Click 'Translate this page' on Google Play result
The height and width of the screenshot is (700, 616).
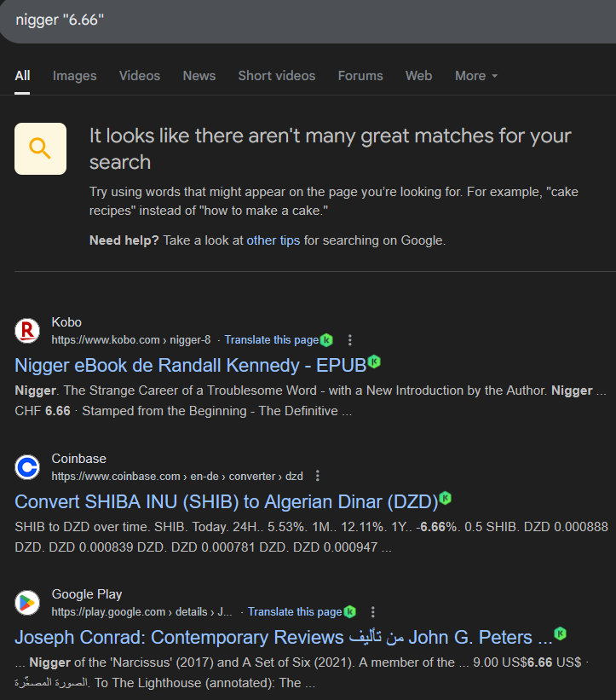(x=295, y=612)
